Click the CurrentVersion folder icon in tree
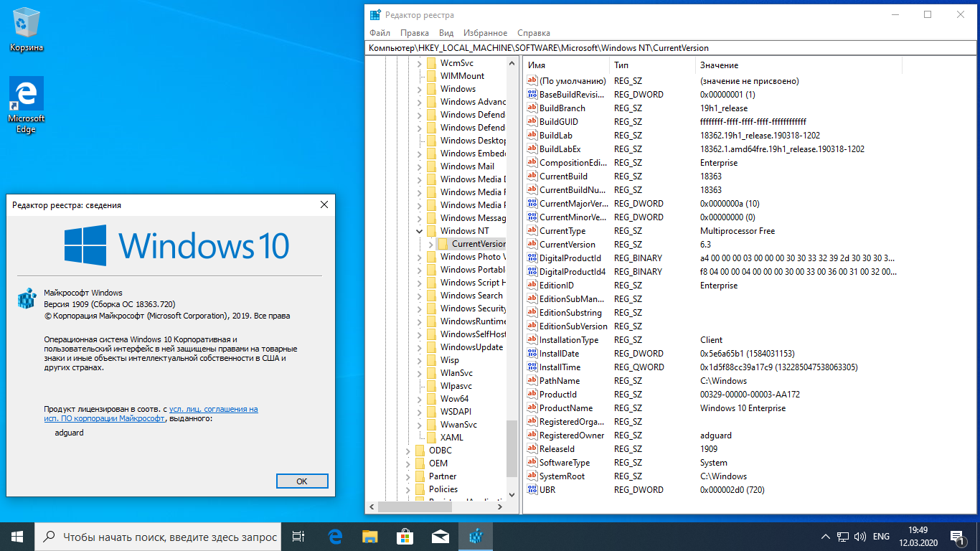 point(443,244)
